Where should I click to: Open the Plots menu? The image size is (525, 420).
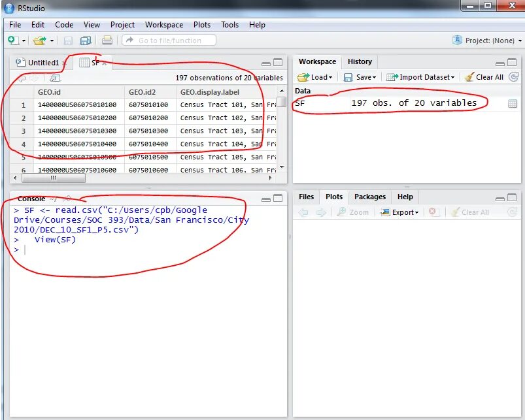click(x=202, y=25)
